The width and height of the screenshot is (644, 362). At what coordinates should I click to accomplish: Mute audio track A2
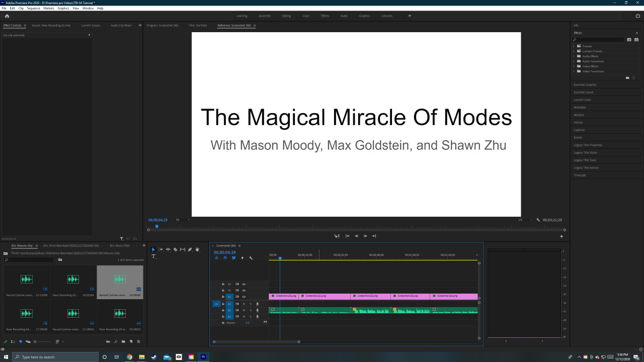pos(244,310)
